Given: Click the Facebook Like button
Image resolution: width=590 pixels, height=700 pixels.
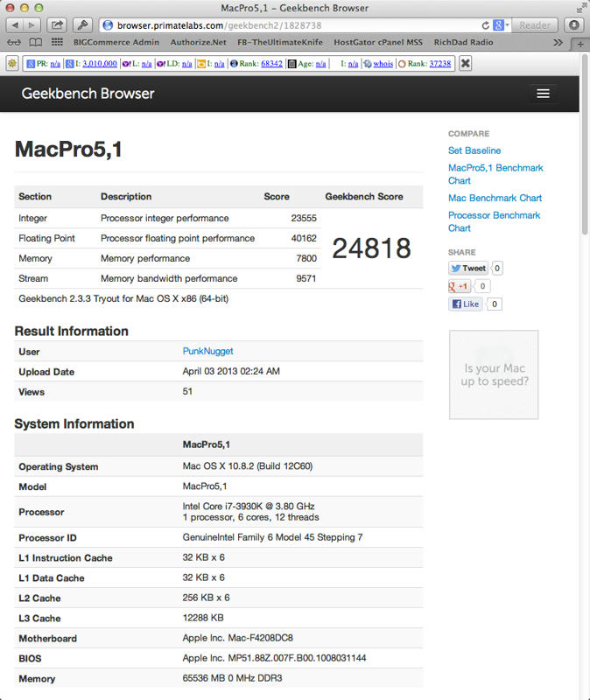Looking at the screenshot, I should (466, 304).
